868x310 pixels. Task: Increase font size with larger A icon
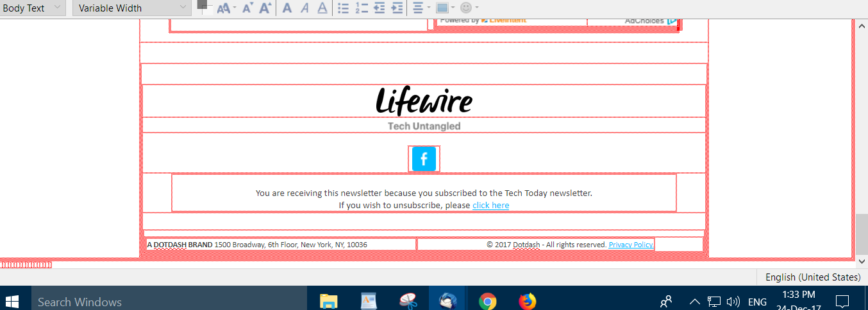[265, 8]
